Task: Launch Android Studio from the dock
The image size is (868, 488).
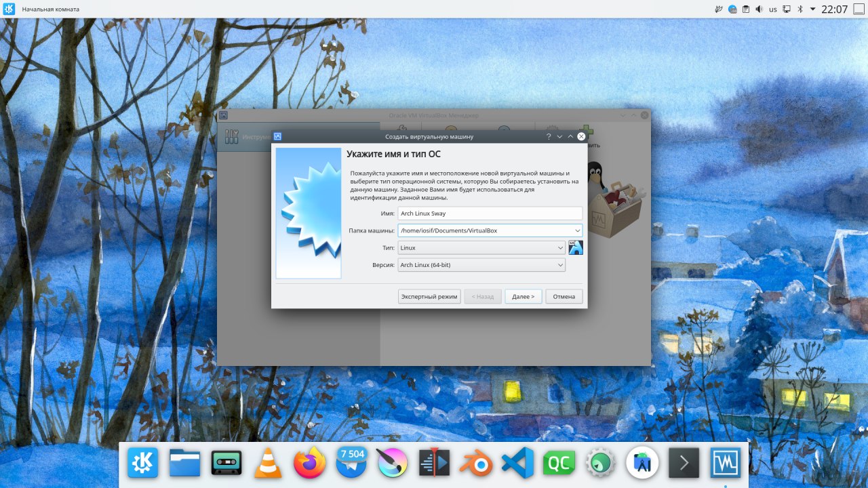Action: point(642,464)
